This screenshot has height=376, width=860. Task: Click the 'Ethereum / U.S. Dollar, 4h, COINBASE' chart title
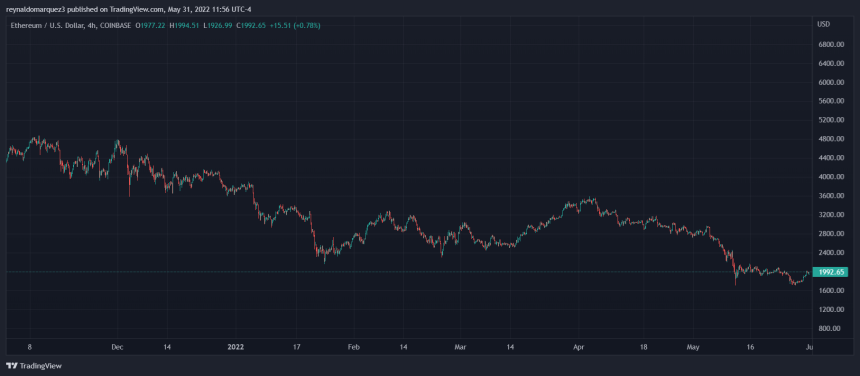[x=70, y=25]
